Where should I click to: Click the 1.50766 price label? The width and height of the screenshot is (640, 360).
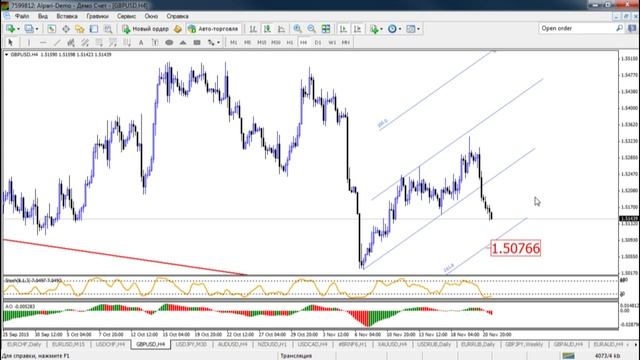pyautogui.click(x=516, y=248)
